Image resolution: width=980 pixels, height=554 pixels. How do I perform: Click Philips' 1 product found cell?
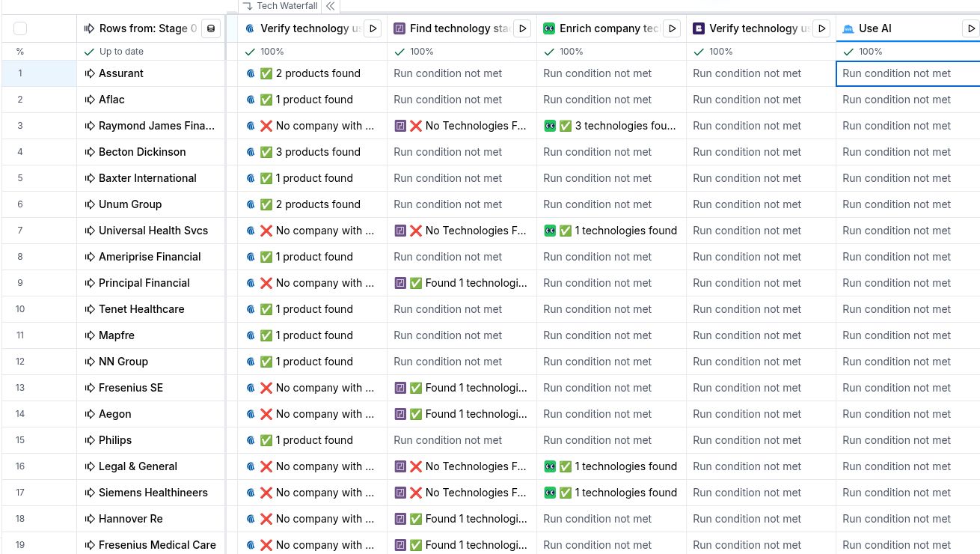pyautogui.click(x=312, y=440)
